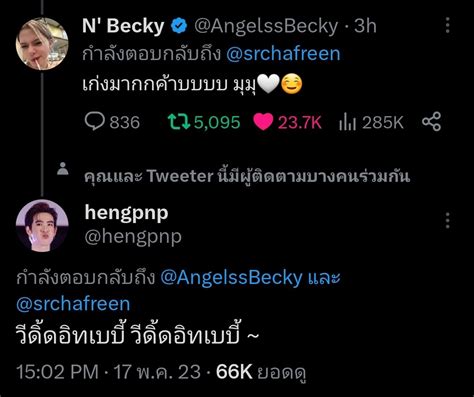The width and height of the screenshot is (474, 397).
Task: Unlike the tweet via the pink heart icon
Action: tap(263, 122)
